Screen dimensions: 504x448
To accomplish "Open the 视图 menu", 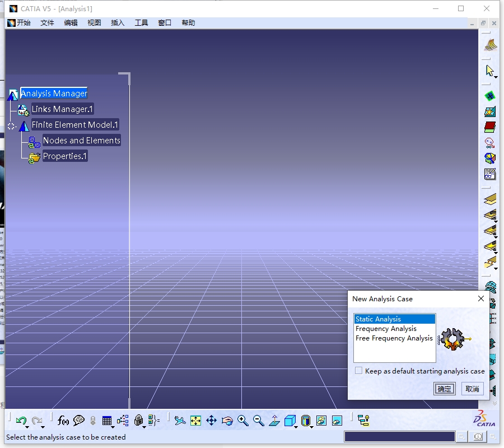I will click(x=94, y=23).
